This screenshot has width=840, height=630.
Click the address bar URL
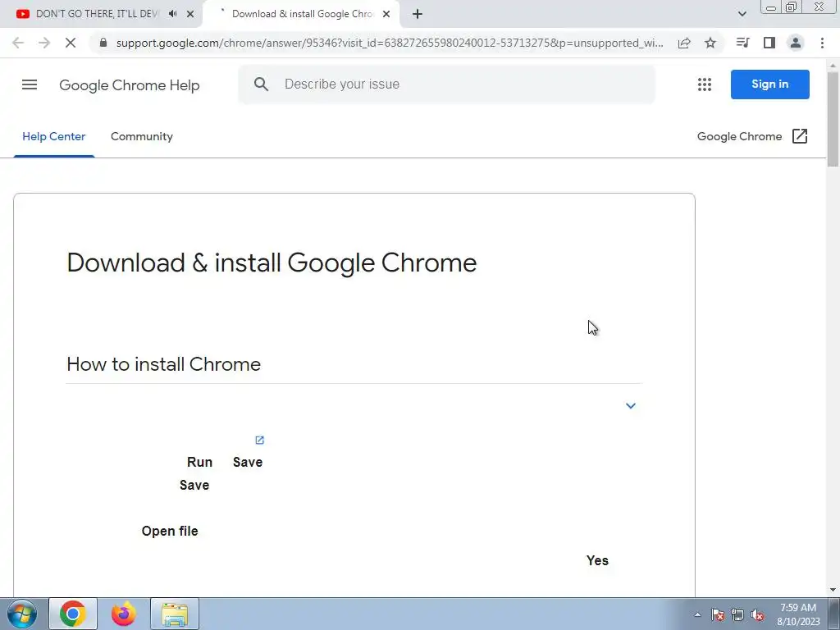(390, 43)
